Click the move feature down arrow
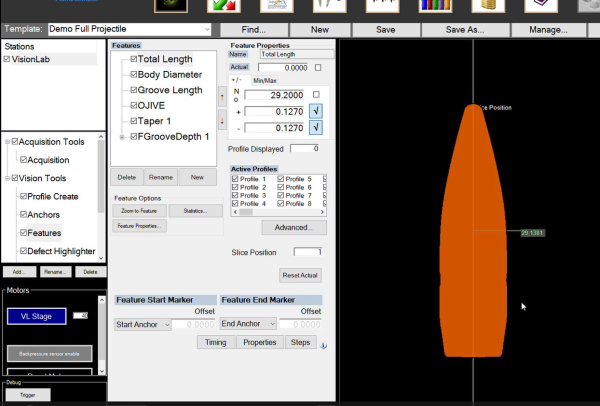600x406 pixels. (221, 119)
